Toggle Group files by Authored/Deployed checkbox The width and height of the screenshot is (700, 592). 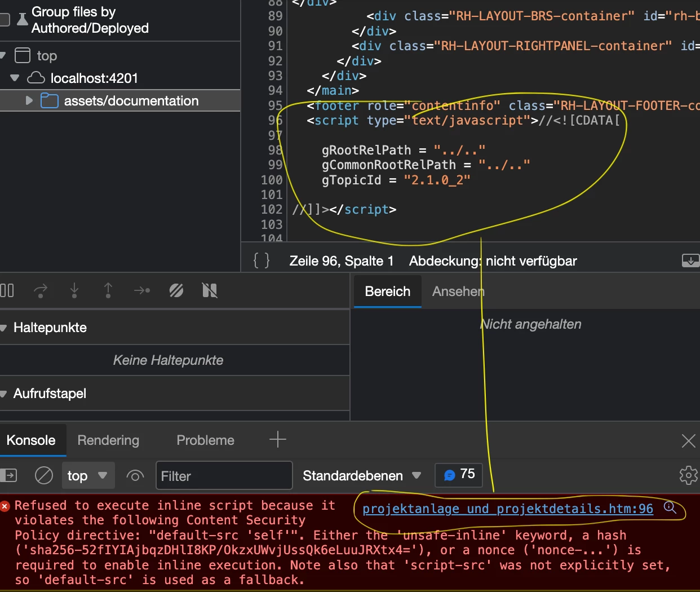tap(5, 20)
